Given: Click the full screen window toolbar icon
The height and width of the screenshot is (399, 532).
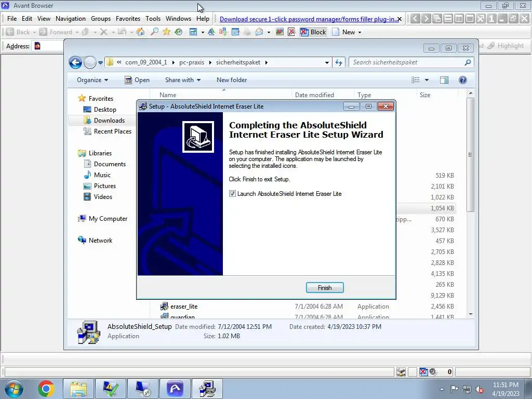Looking at the screenshot, I should [x=193, y=32].
